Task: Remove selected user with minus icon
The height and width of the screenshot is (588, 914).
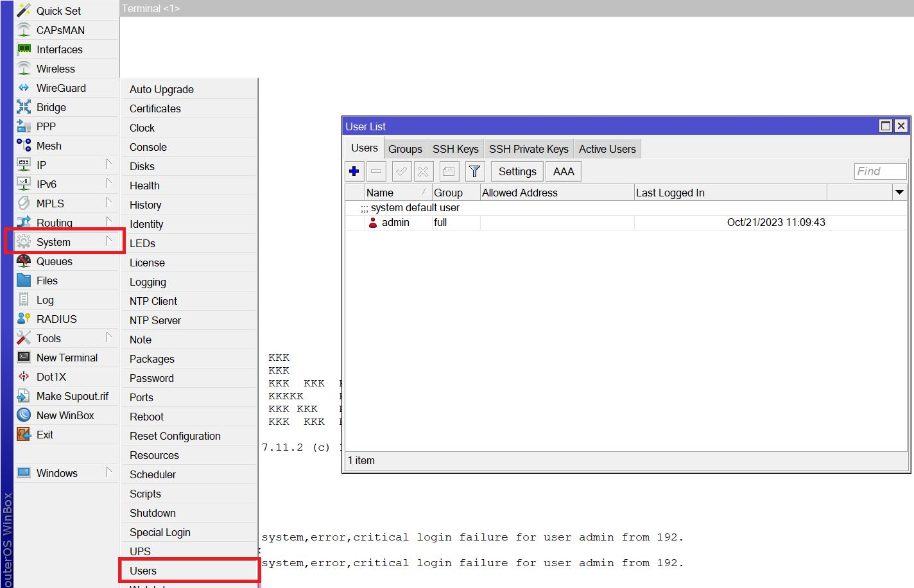Action: (376, 171)
